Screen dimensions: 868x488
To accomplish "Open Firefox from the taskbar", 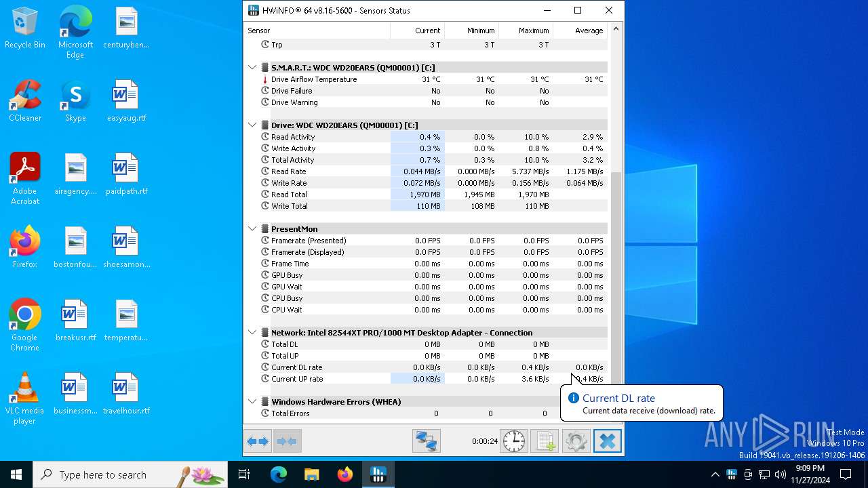I will (345, 474).
